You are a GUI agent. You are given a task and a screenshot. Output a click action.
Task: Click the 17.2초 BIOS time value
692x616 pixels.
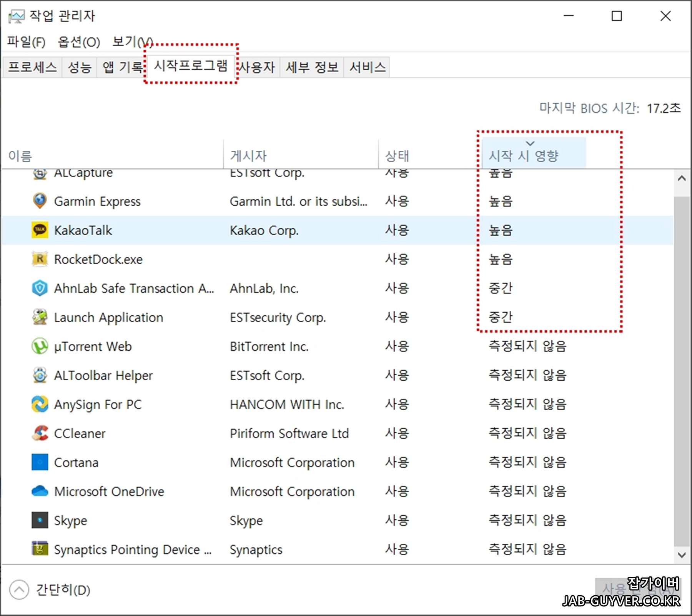664,108
